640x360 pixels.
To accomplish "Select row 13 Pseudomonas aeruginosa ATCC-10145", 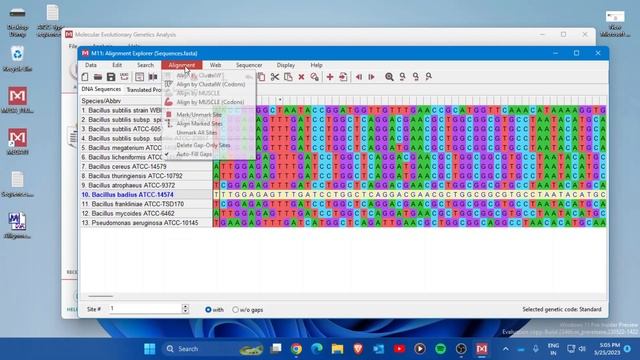I will click(146, 223).
